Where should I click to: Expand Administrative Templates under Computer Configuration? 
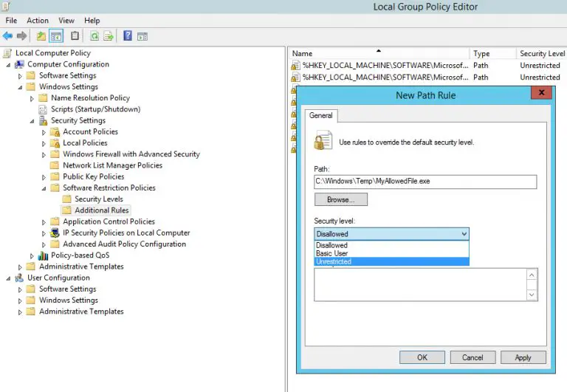pyautogui.click(x=20, y=267)
